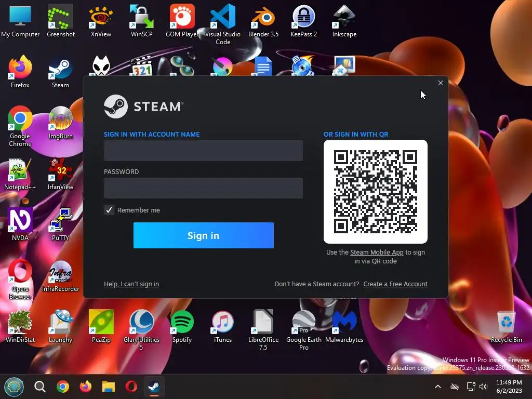
Task: Launch WinSCP desktop shortcut
Action: tap(141, 20)
